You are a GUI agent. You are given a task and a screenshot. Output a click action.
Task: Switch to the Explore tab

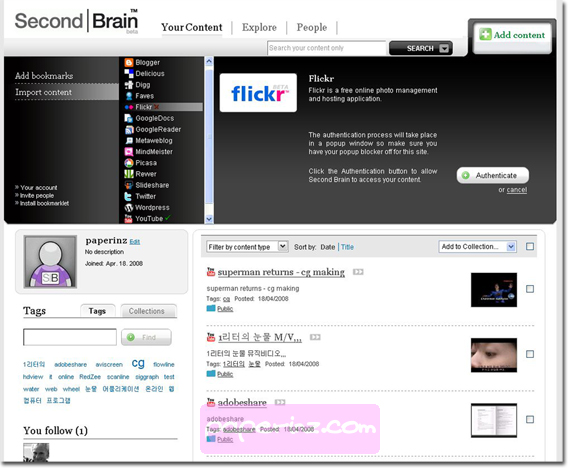(x=259, y=27)
